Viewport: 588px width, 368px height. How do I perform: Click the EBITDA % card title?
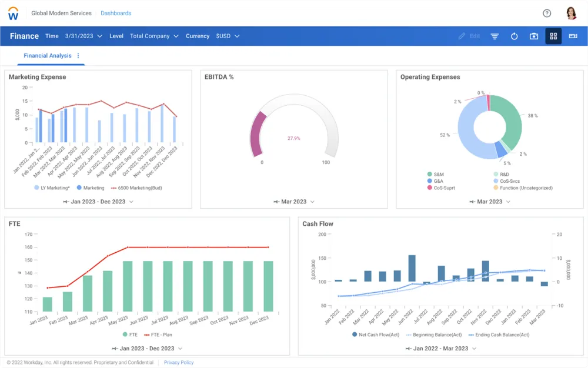(219, 77)
